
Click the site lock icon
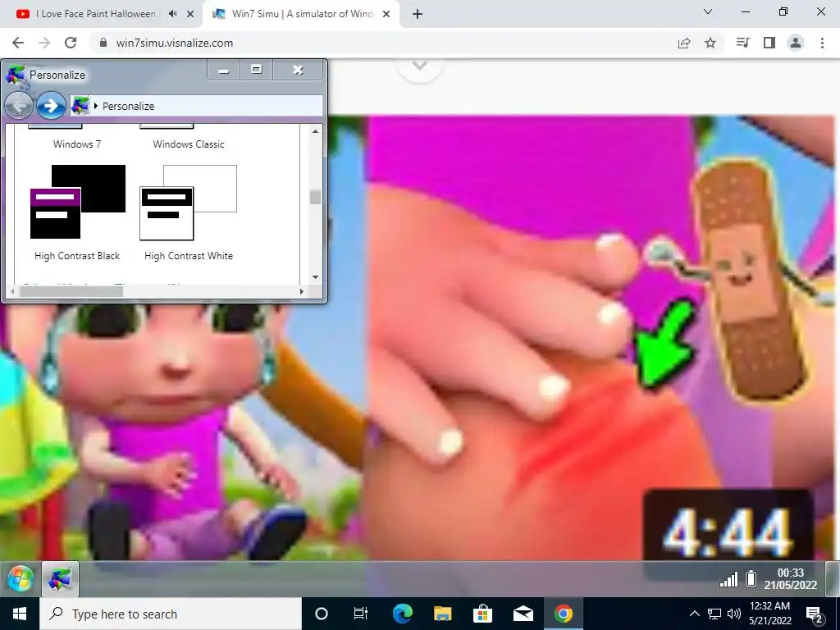(x=103, y=43)
